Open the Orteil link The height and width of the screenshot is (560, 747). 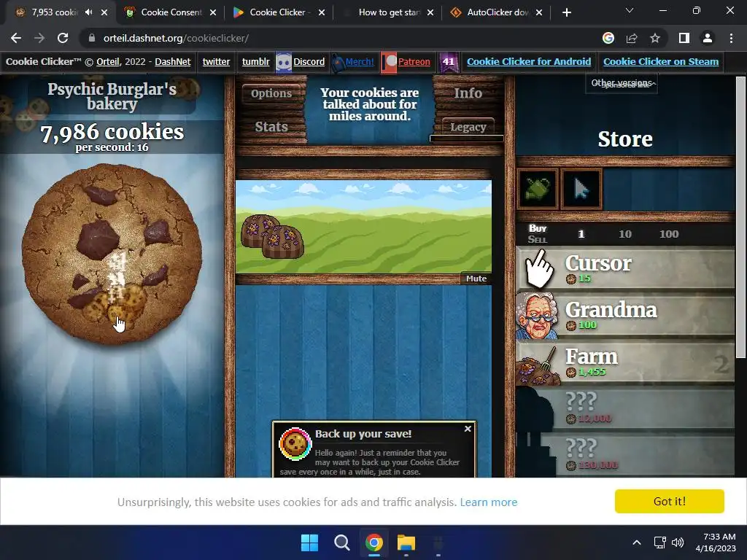(108, 61)
